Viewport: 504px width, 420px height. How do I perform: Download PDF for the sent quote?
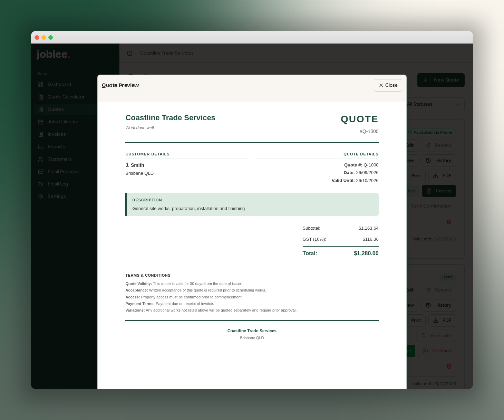[442, 321]
